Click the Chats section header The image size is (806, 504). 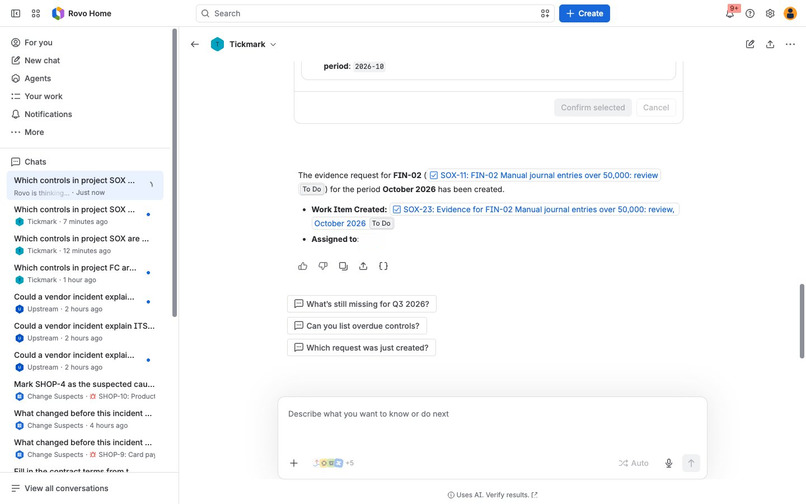tap(35, 161)
